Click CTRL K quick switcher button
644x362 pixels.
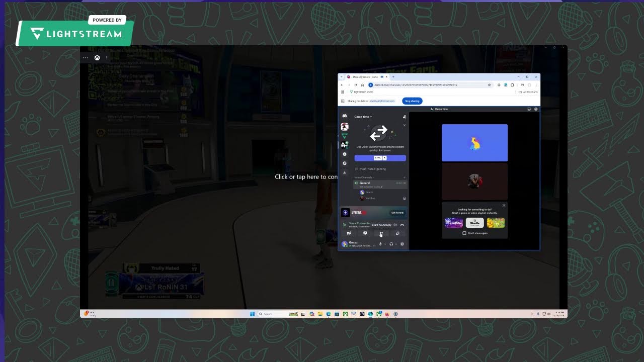[380, 158]
